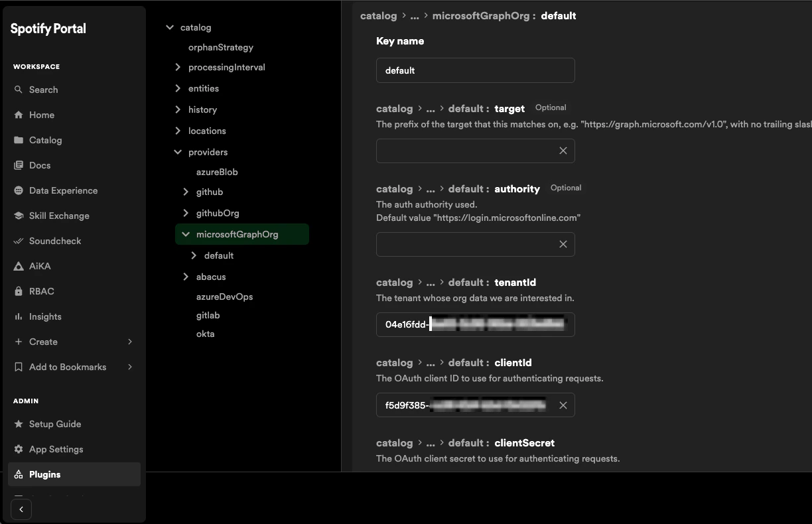Expand the locations tree chevron
The width and height of the screenshot is (812, 524).
pos(178,131)
